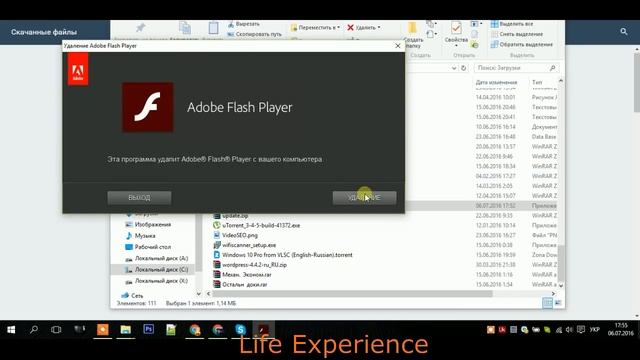Image resolution: width=640 pixels, height=360 pixels.
Task: Click the volume icon in system tray
Action: click(x=569, y=330)
